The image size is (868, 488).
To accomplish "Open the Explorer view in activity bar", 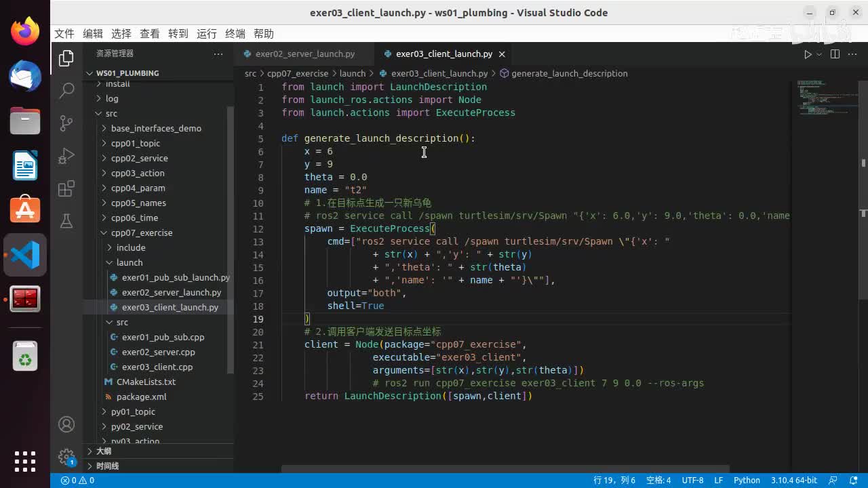I will (66, 59).
